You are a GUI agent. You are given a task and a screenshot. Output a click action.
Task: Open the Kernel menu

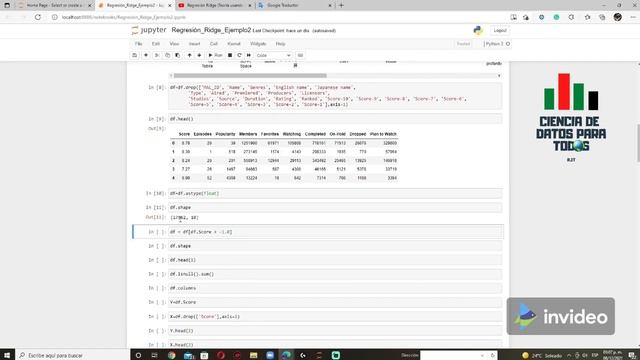click(x=234, y=44)
